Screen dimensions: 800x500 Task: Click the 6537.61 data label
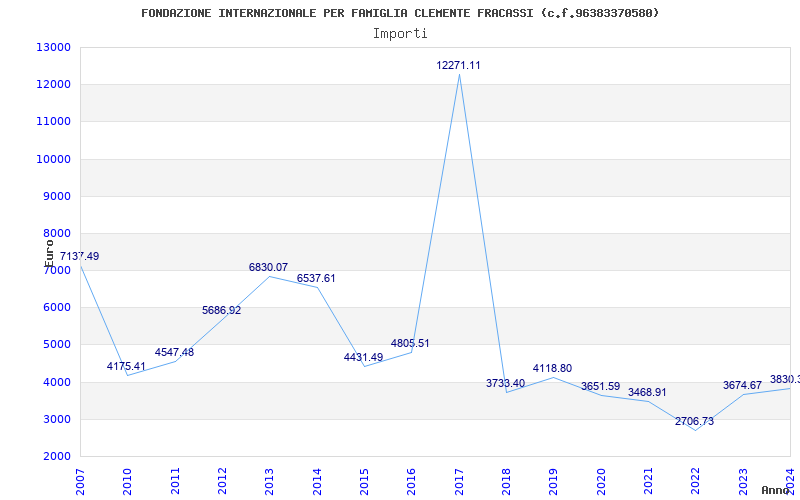[316, 279]
